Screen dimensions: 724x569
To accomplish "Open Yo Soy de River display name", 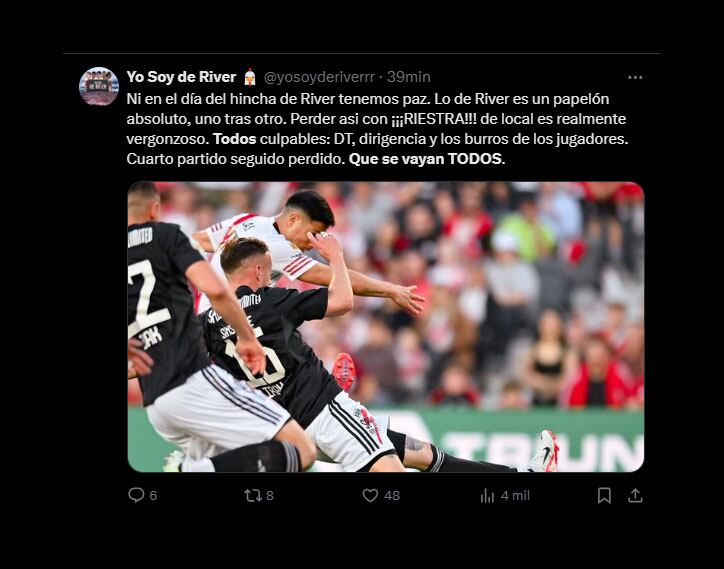I will (181, 77).
